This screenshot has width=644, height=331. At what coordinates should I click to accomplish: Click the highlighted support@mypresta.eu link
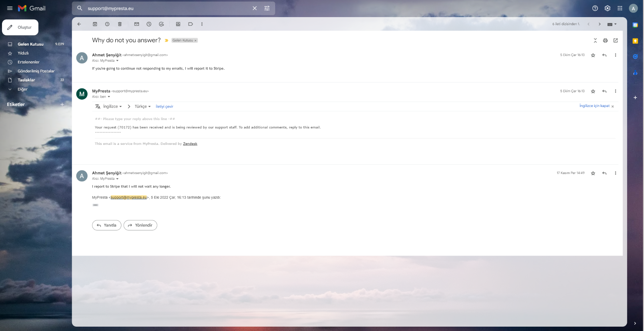(129, 198)
